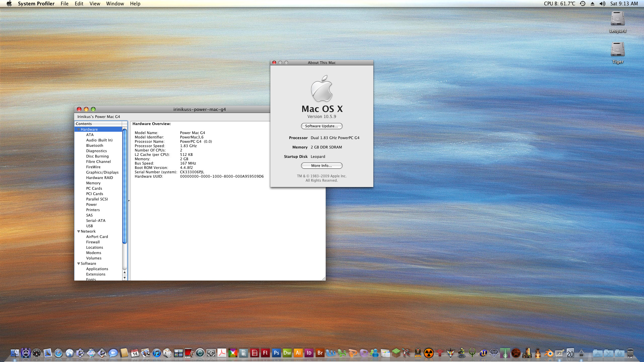The width and height of the screenshot is (644, 362).
Task: Open Photoshop from the dock
Action: click(x=276, y=353)
